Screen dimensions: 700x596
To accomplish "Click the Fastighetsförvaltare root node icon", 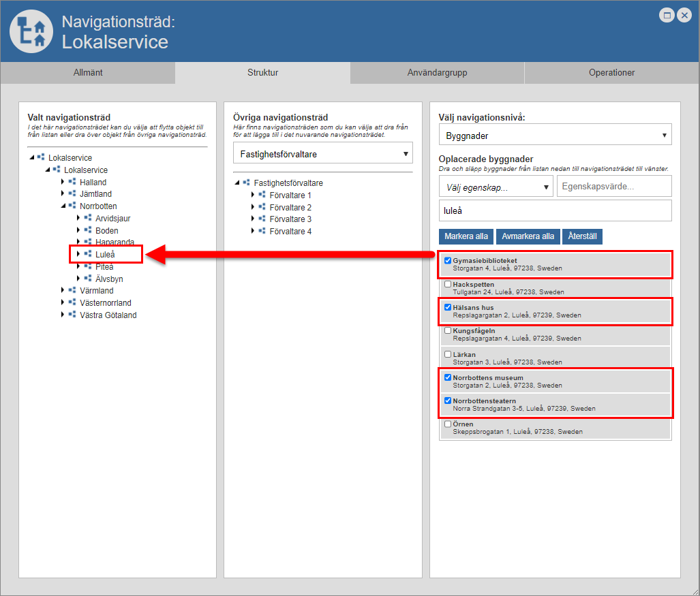I will (246, 183).
